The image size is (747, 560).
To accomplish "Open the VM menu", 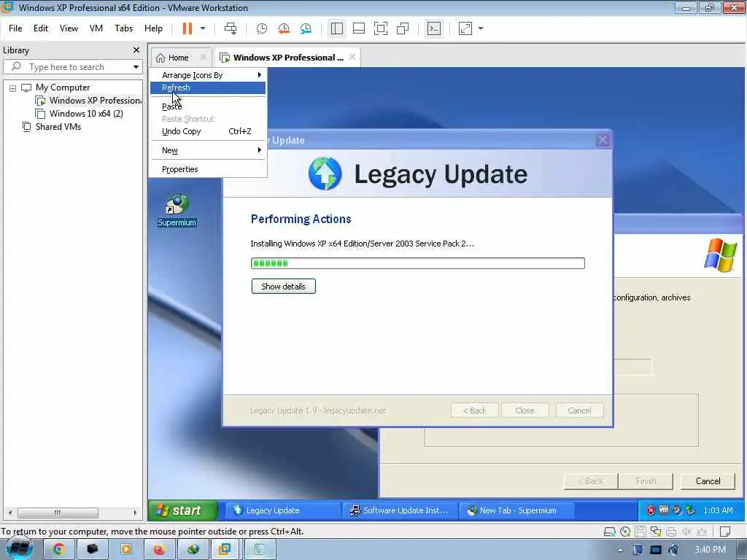I will pos(96,28).
